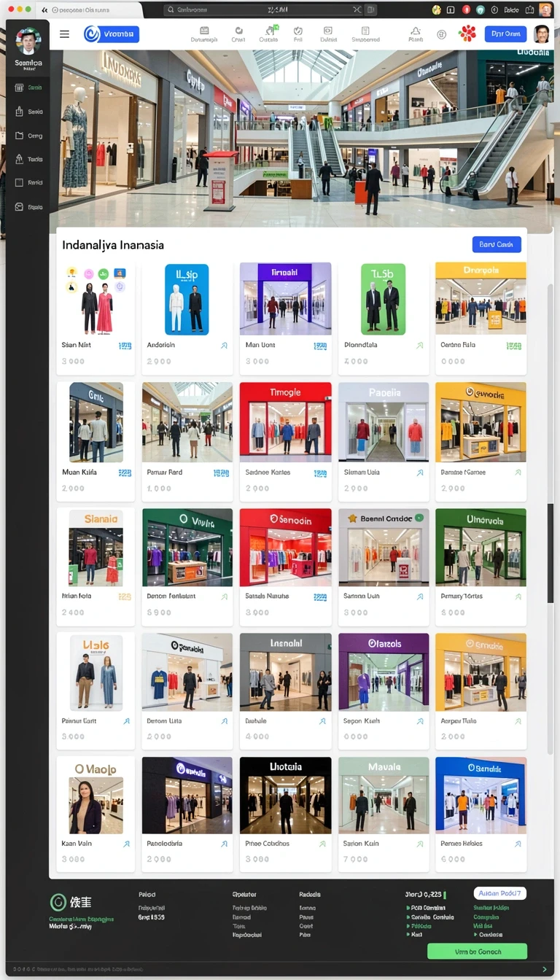Click the arrow icon on the Pemes Helaies card
The image size is (560, 980).
coord(518,844)
